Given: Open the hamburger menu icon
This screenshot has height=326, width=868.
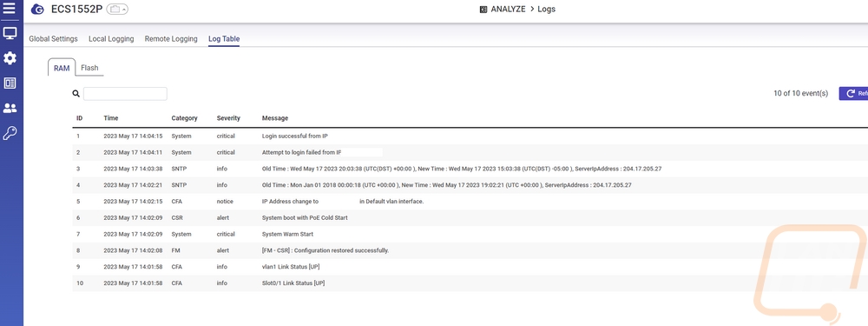Looking at the screenshot, I should (x=10, y=9).
